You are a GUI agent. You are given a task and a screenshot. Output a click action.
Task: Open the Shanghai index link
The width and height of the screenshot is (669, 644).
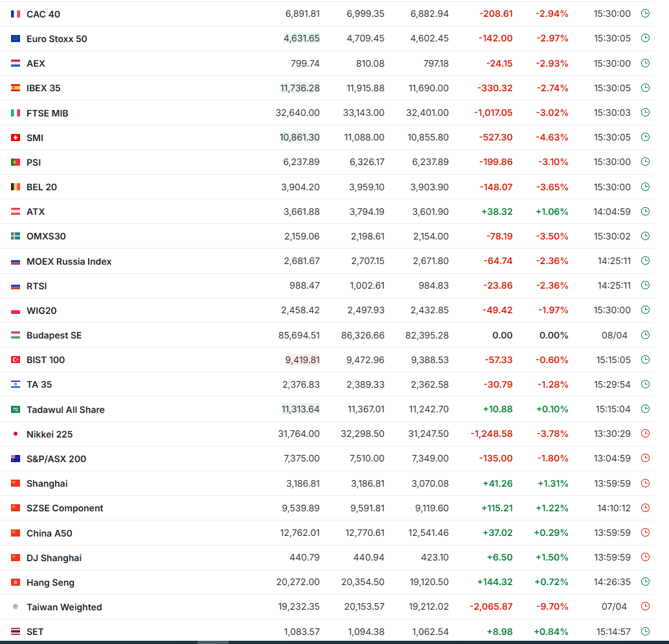click(47, 483)
